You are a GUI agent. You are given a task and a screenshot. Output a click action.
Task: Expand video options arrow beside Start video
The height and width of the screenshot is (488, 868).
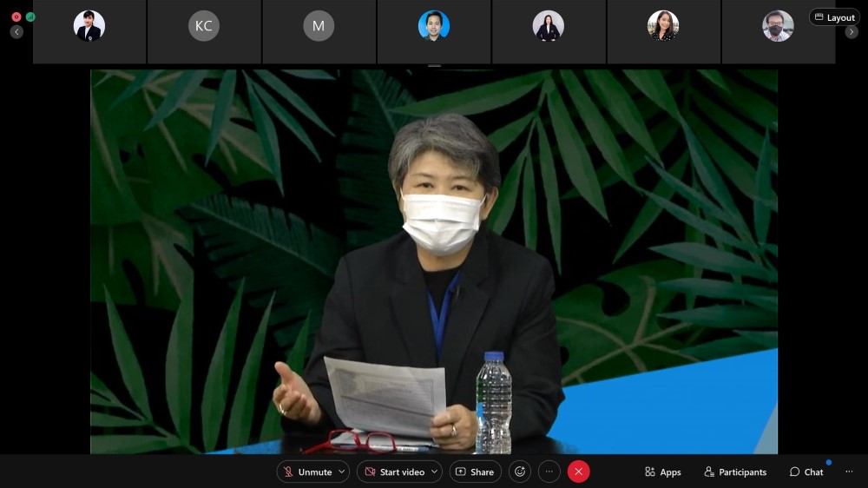[x=434, y=472]
